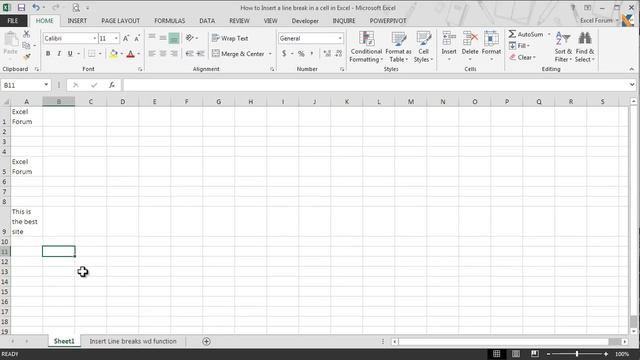640x360 pixels.
Task: Open the Excel Forum account menu
Action: point(599,20)
